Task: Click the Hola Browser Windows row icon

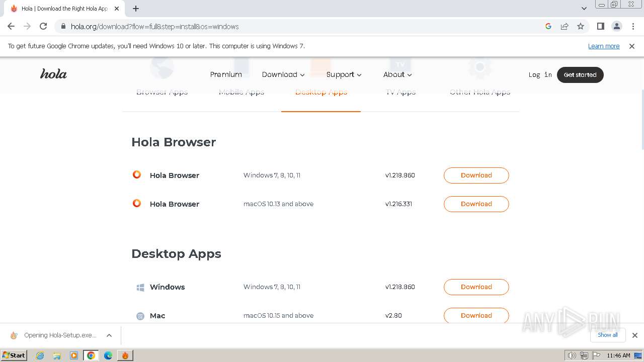Action: (137, 175)
